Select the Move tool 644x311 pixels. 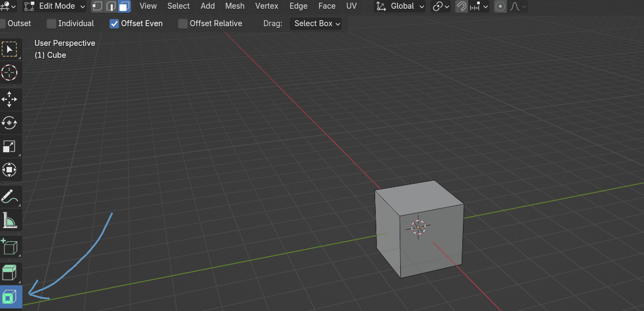click(9, 100)
